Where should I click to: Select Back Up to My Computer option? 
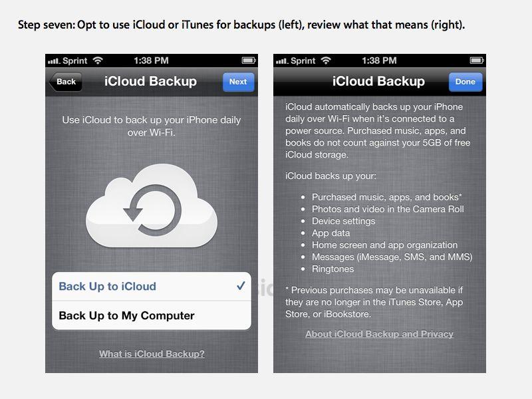click(x=152, y=315)
